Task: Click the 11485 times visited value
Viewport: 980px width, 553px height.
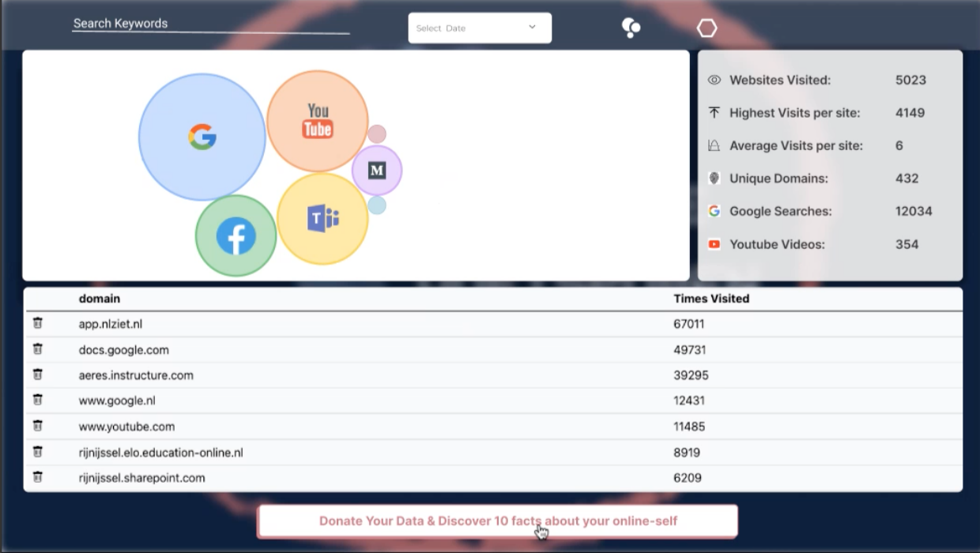Action: coord(689,427)
